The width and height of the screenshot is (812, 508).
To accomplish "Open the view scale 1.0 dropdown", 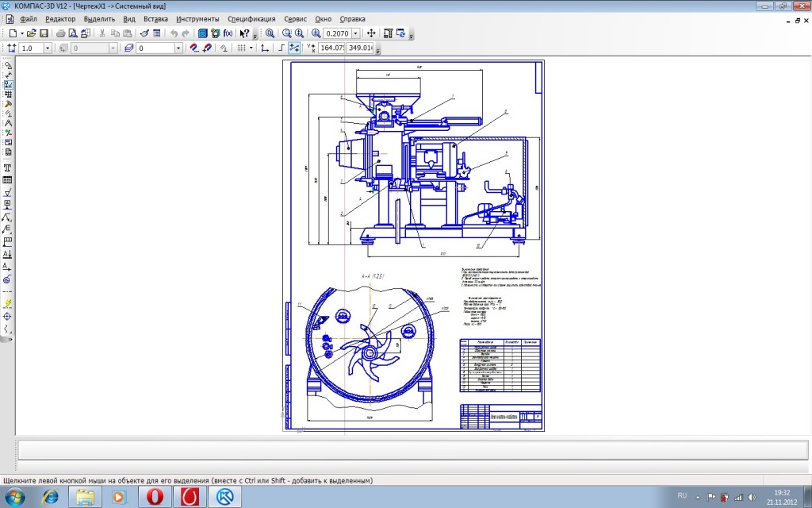I will pos(48,48).
